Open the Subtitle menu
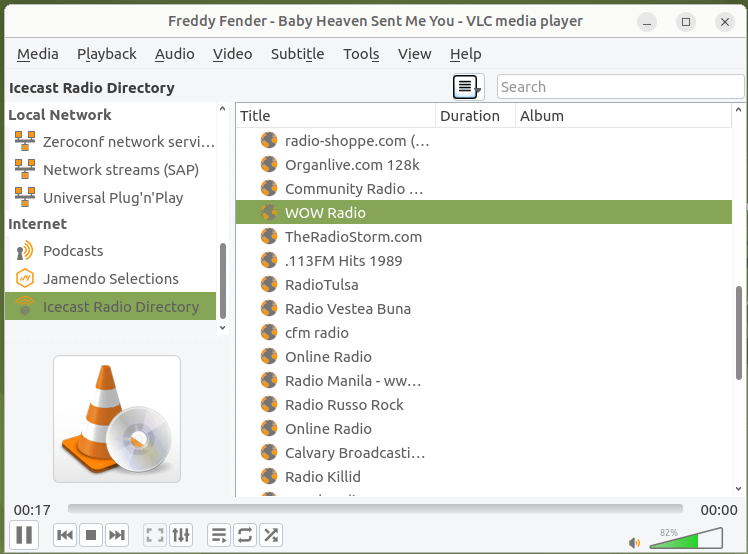The image size is (748, 554). click(297, 54)
